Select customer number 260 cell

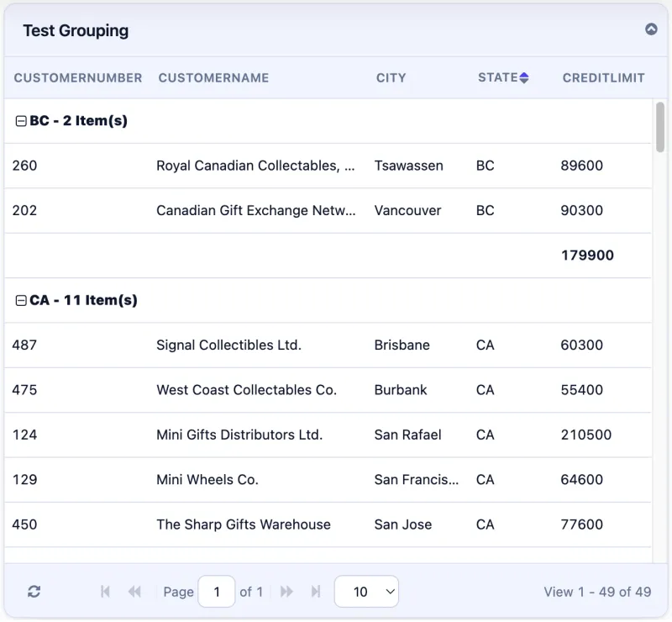pyautogui.click(x=24, y=166)
